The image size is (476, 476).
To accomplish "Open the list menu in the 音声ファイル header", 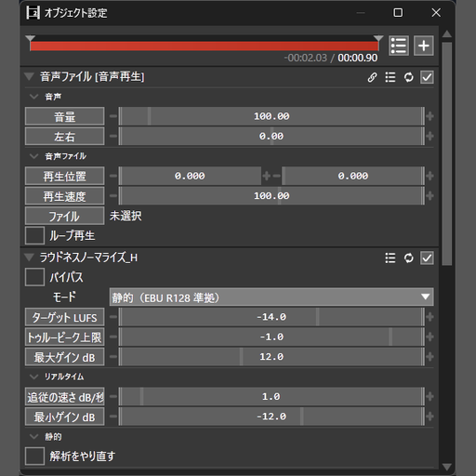I will [390, 77].
